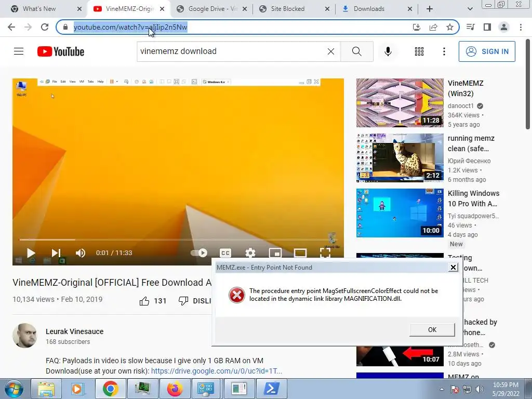Screen dimensions: 532x399
Task: Submit YouTube search with magnifier
Action: (356, 51)
